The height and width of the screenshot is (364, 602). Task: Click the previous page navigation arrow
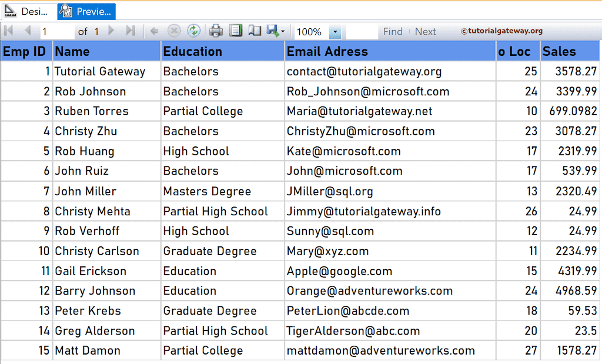click(x=27, y=31)
